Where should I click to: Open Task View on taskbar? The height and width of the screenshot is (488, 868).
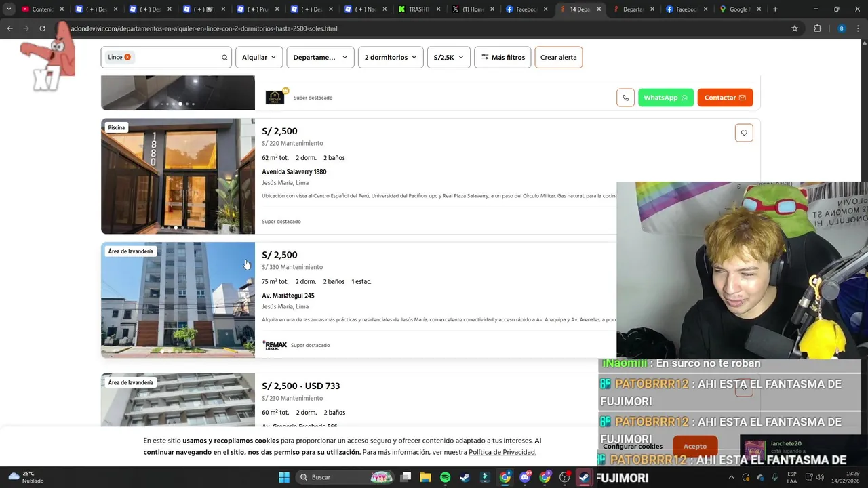coord(406,477)
